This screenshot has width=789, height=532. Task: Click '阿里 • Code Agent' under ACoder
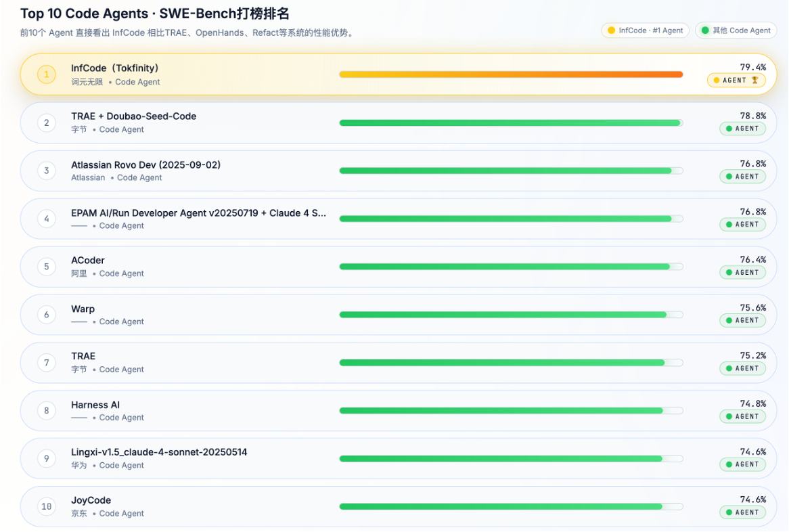click(x=107, y=274)
